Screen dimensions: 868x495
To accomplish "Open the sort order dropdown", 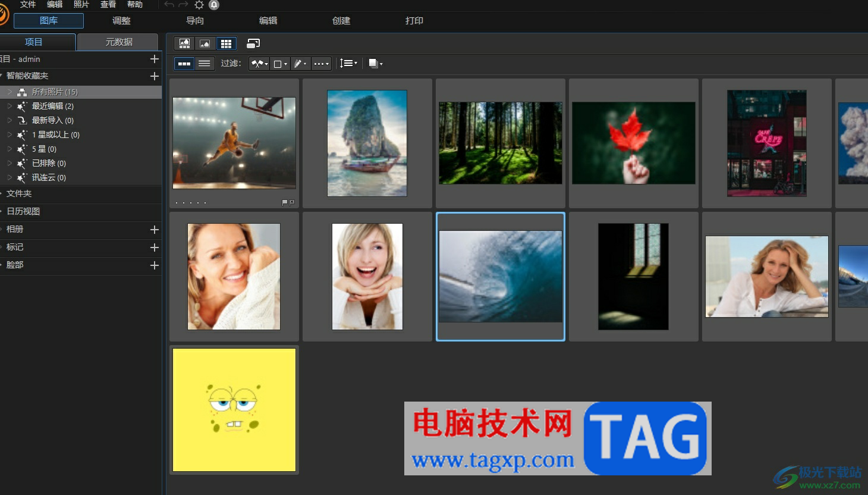I will [x=348, y=64].
